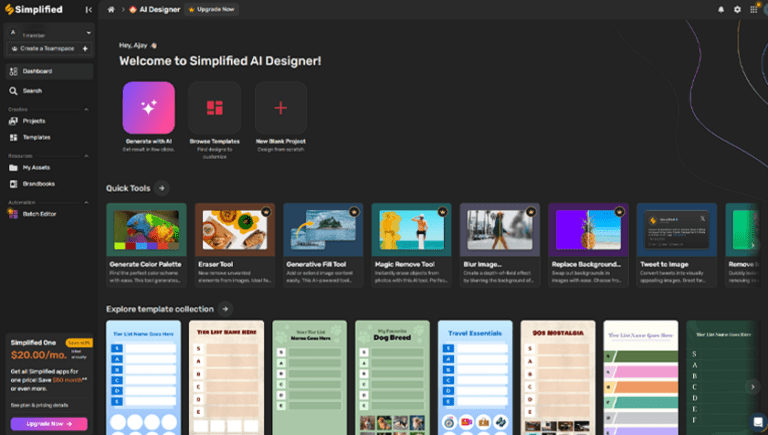Open the Travel Essentials template thumbnail
Viewport: 768px width, 435px height.
click(475, 377)
